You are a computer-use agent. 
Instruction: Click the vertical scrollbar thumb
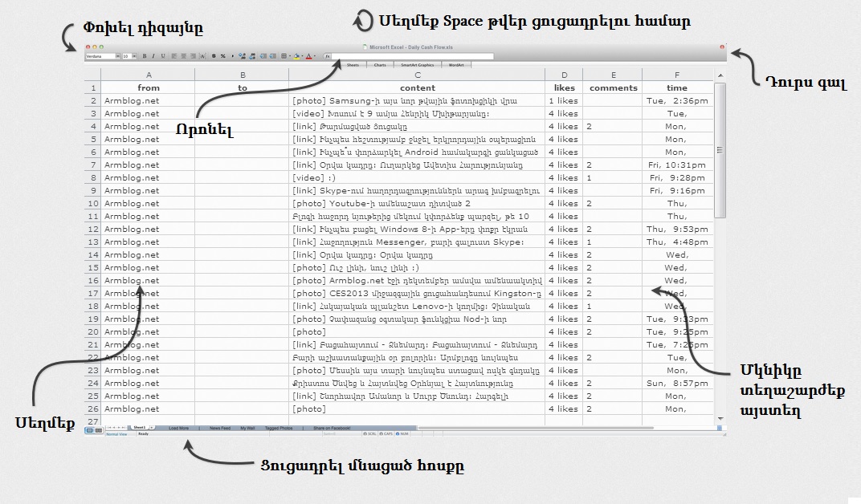pyautogui.click(x=720, y=150)
